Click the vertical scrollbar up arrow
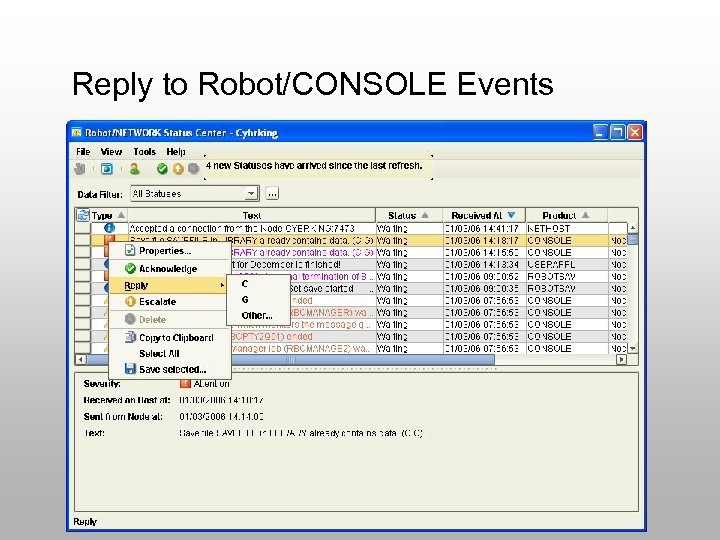Viewport: 720px width, 540px height. (x=633, y=228)
